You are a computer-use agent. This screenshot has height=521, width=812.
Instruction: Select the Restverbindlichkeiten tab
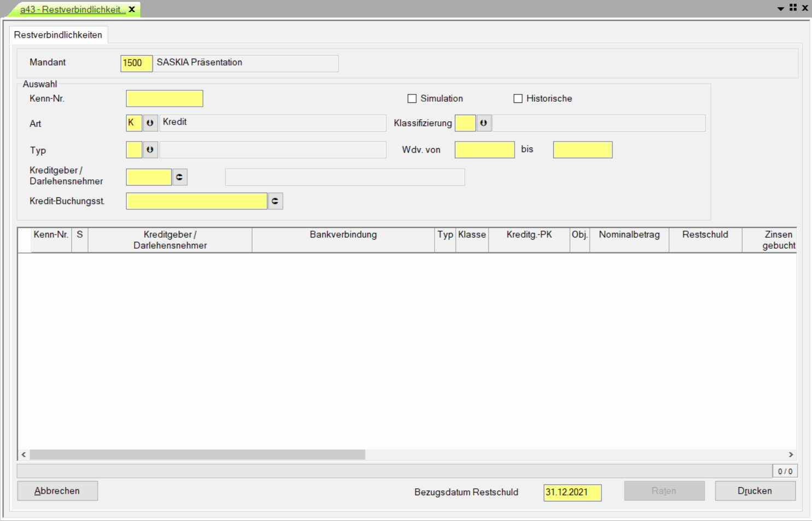pyautogui.click(x=58, y=35)
